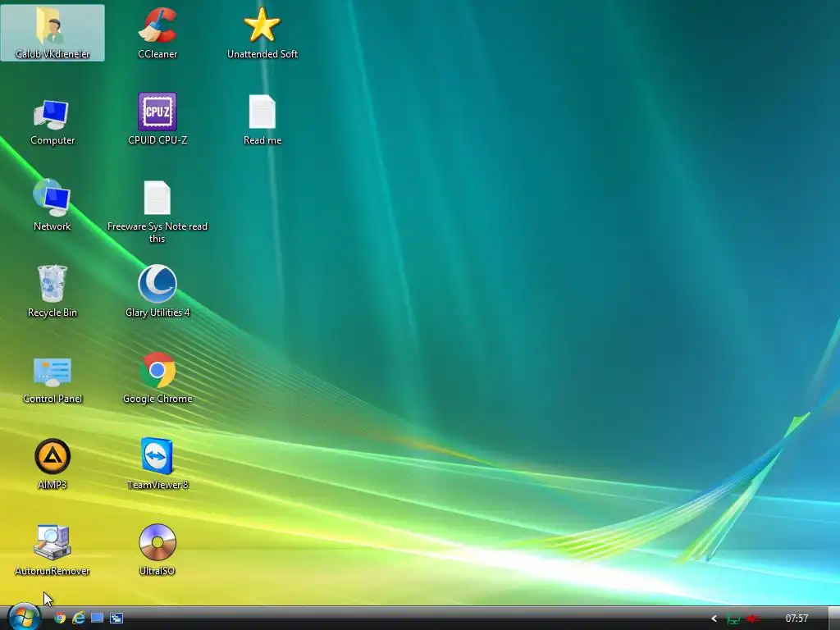Select the CCleaner desktop shortcut

[157, 33]
